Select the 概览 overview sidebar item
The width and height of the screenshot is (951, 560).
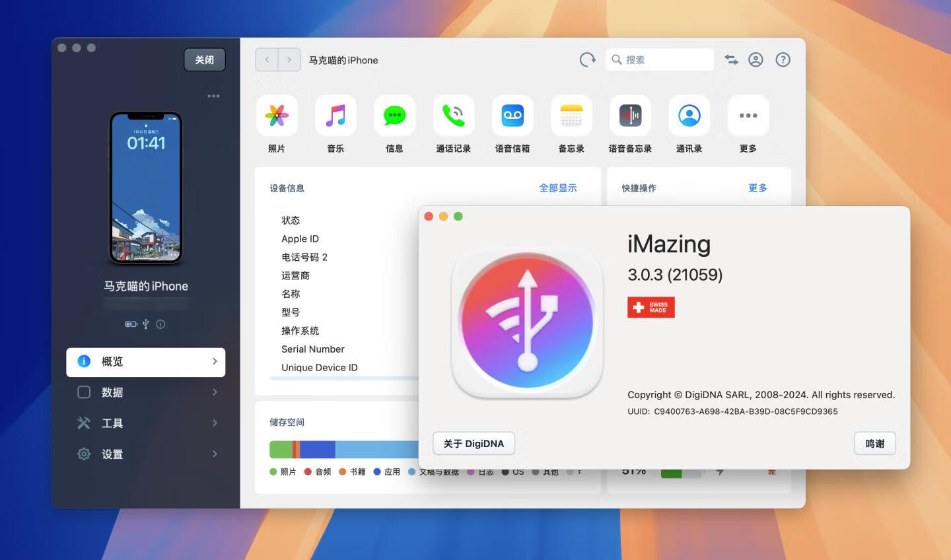(x=146, y=362)
